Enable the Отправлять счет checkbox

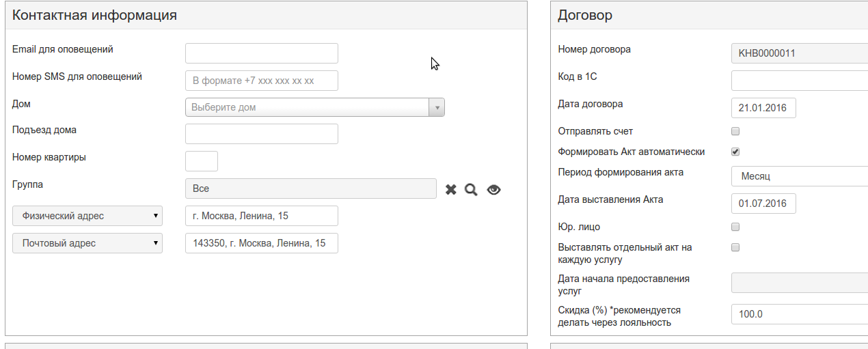(x=735, y=131)
